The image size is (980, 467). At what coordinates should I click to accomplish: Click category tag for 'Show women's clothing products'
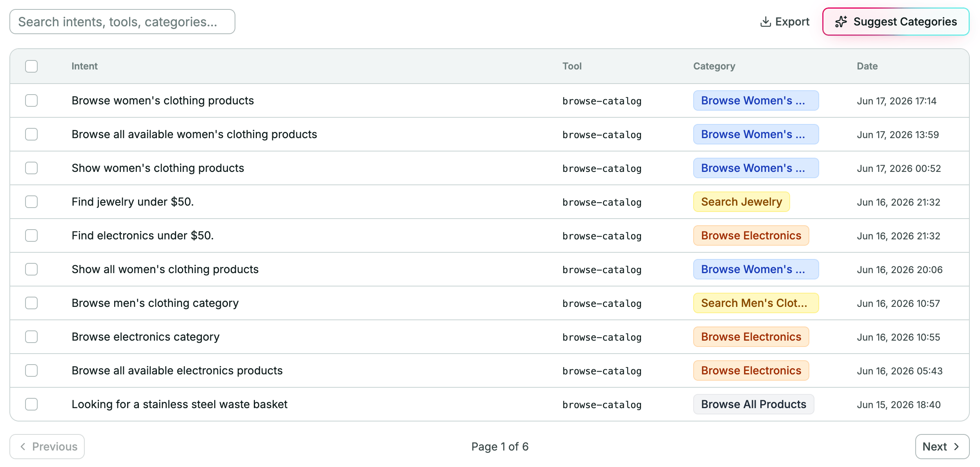point(756,168)
